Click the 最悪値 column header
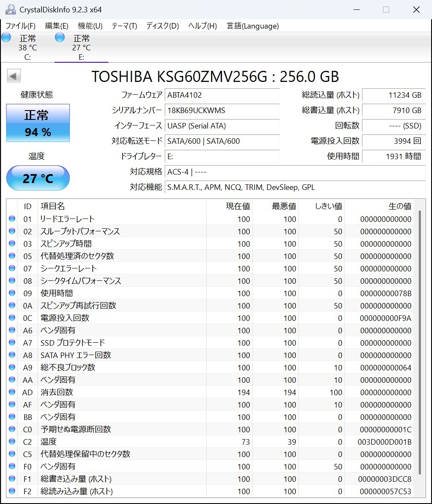The width and height of the screenshot is (432, 504). click(275, 206)
